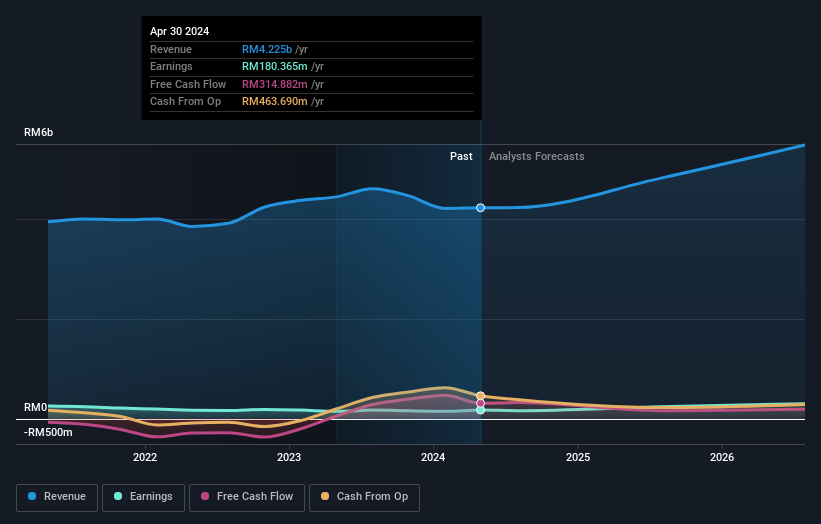
Task: Toggle the Cash From Op legend series
Action: click(x=364, y=497)
